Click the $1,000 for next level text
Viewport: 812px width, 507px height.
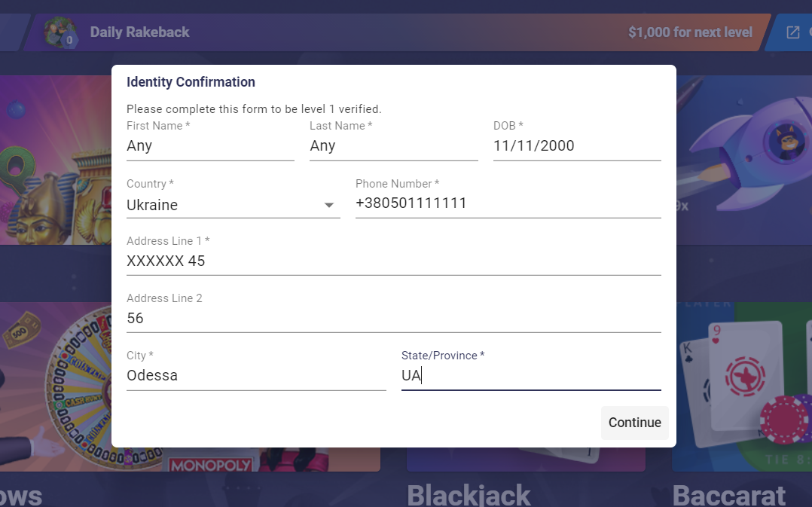pos(690,32)
